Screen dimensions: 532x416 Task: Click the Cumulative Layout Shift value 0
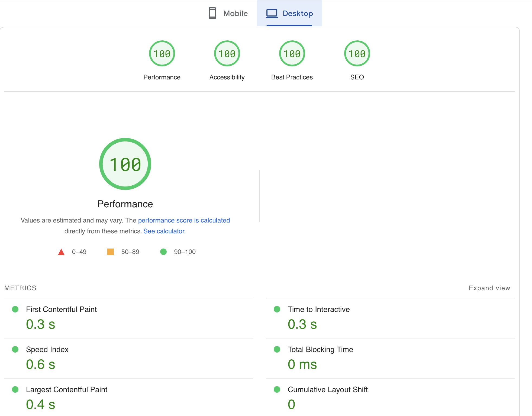click(292, 405)
